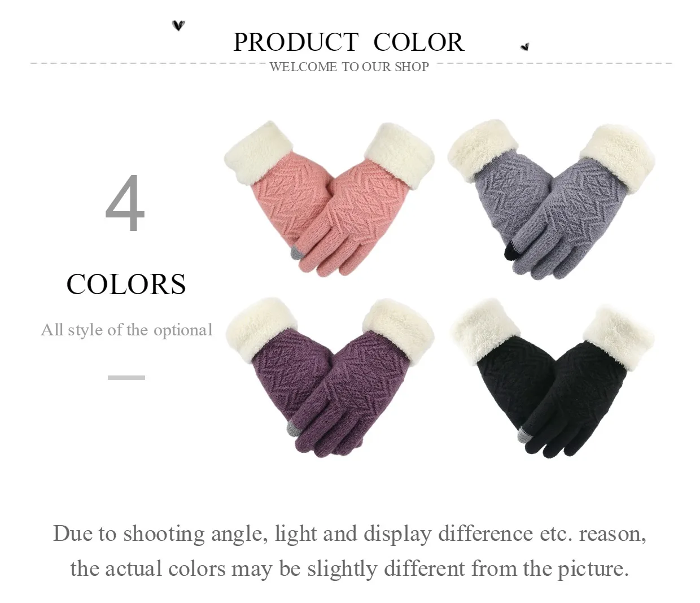Click the black glove's gray touchscreen fingertip
The height and width of the screenshot is (603, 700).
[524, 434]
